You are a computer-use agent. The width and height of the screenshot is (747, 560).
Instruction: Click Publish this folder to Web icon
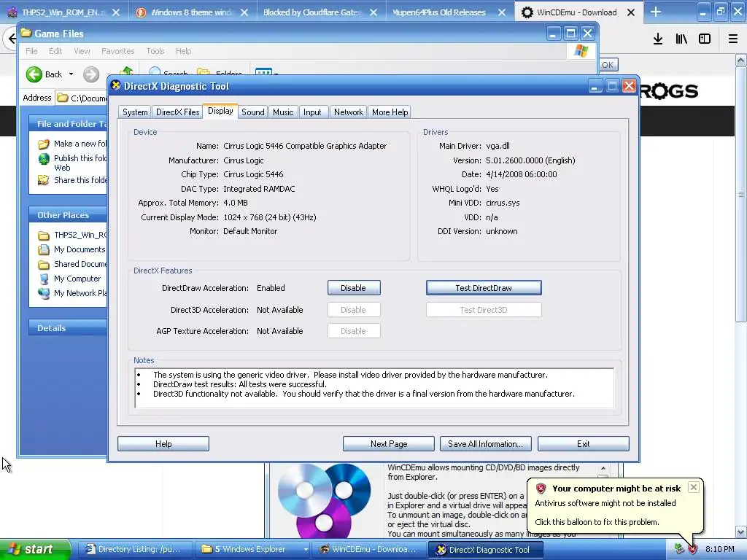pos(43,158)
